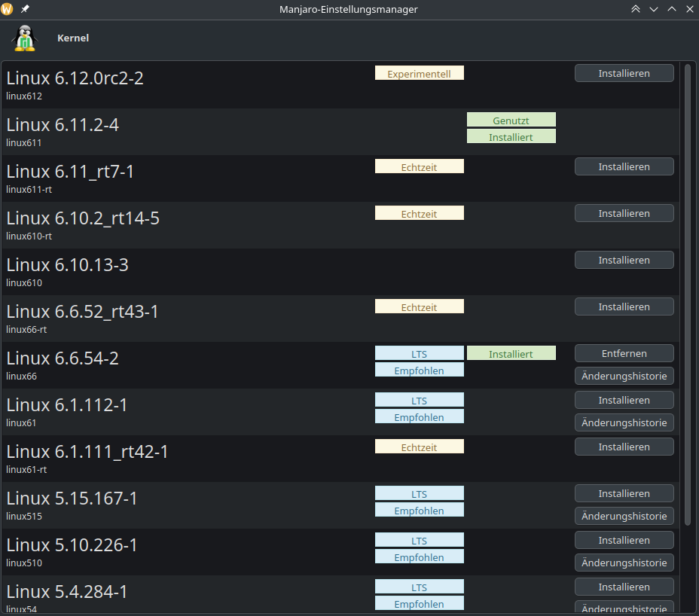
Task: Click the LTS tag of Linux 6.6.54-2
Action: point(419,353)
